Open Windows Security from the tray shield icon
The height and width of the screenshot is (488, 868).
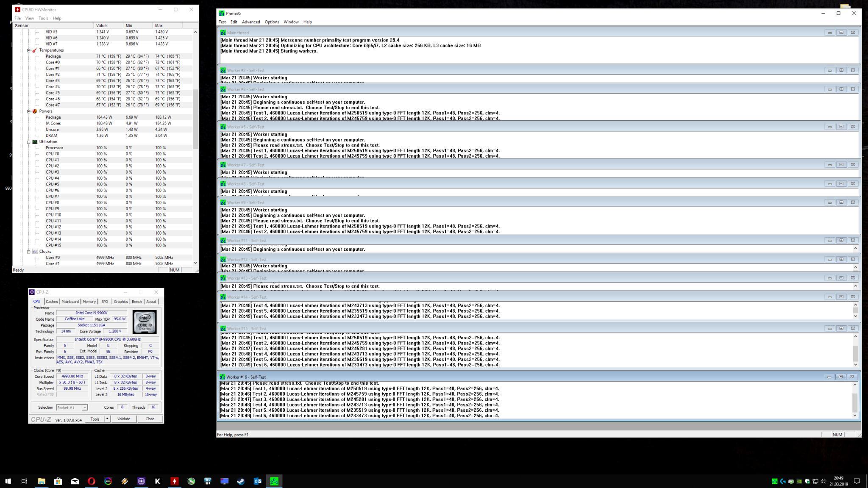tap(807, 481)
